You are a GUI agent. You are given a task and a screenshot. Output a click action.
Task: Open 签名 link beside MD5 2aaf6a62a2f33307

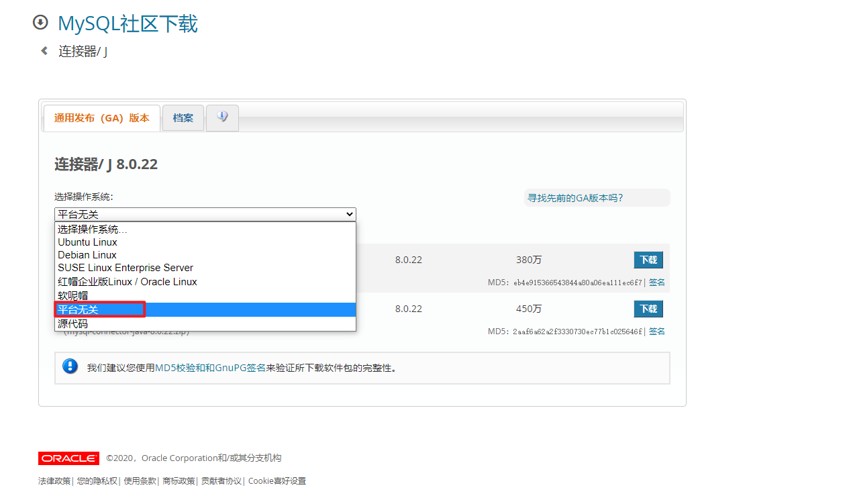(x=657, y=332)
